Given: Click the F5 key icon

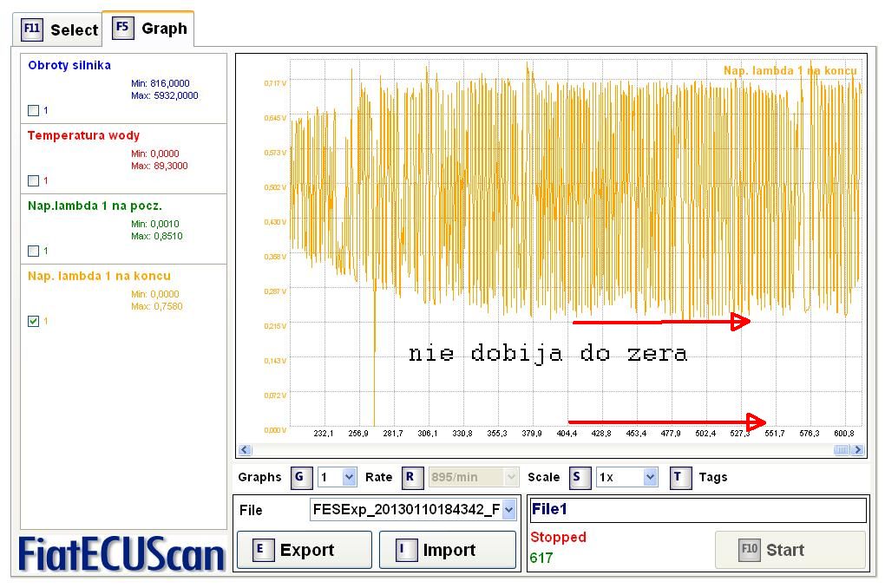Looking at the screenshot, I should 122,28.
